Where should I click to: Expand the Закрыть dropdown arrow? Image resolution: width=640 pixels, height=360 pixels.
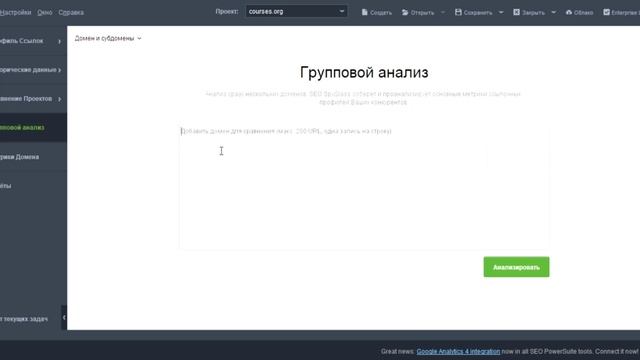553,12
